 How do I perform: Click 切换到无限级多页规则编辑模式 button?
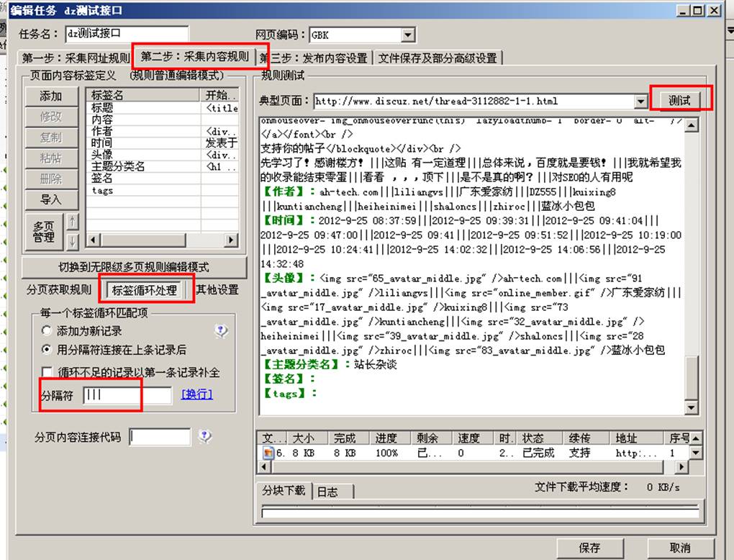click(x=134, y=267)
